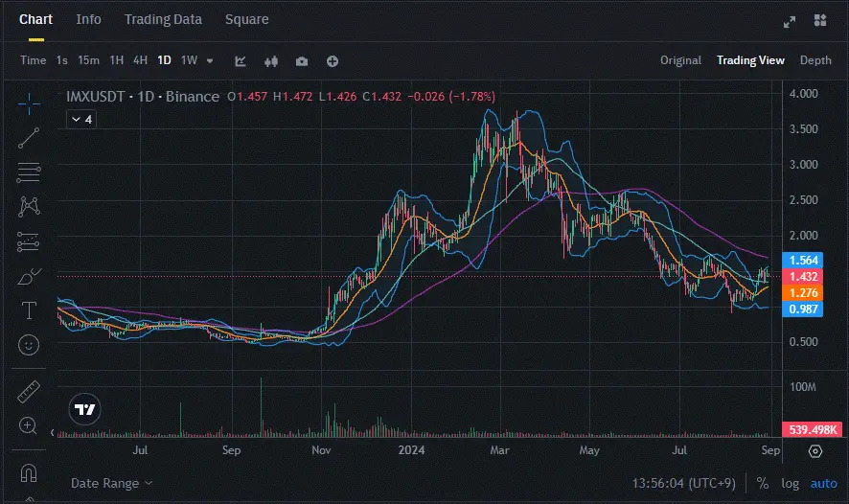The height and width of the screenshot is (504, 849).
Task: Select the XABCD pattern tool
Action: pyautogui.click(x=29, y=207)
